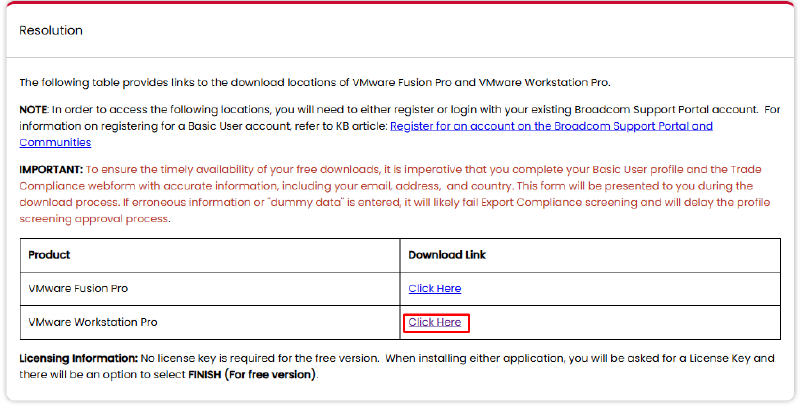Open the Broadcom Support Portal registration link
The width and height of the screenshot is (800, 407).
click(551, 126)
